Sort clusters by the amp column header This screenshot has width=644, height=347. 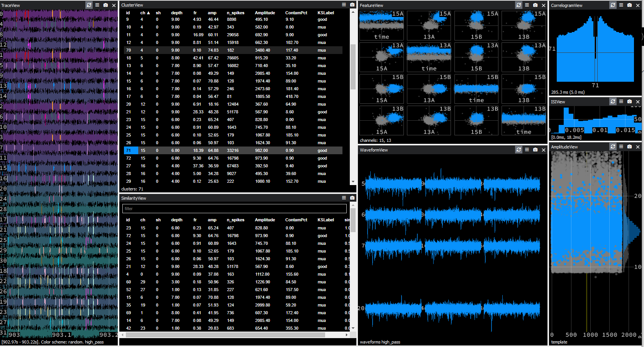(212, 13)
